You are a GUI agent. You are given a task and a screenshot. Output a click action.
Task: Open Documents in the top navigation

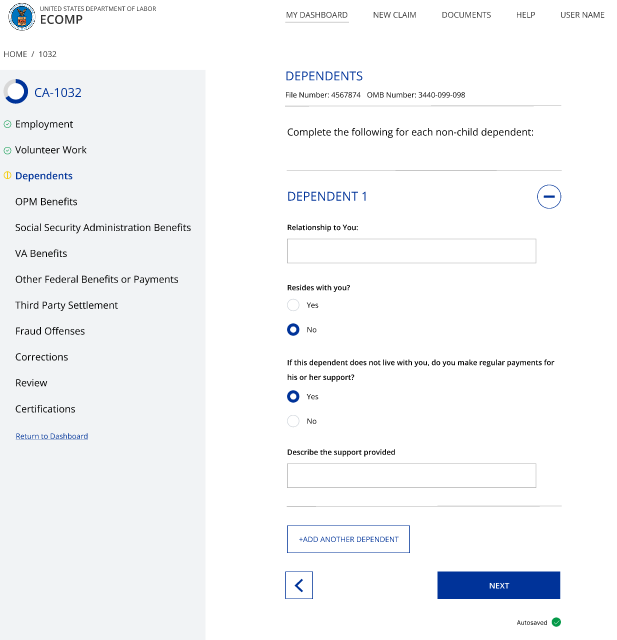[466, 15]
